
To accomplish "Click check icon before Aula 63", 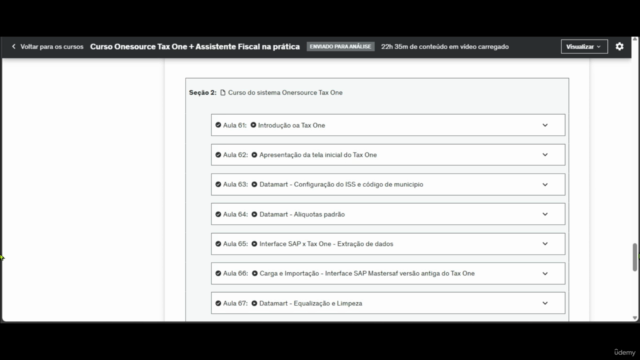I will click(x=218, y=184).
